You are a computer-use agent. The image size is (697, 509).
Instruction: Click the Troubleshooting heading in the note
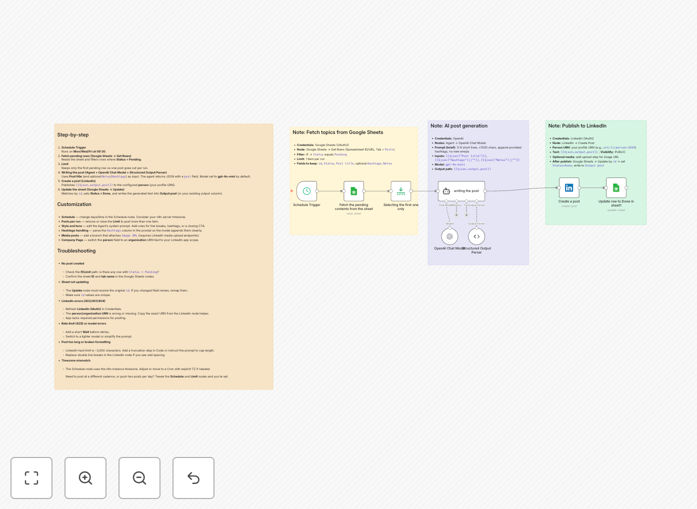(x=76, y=251)
